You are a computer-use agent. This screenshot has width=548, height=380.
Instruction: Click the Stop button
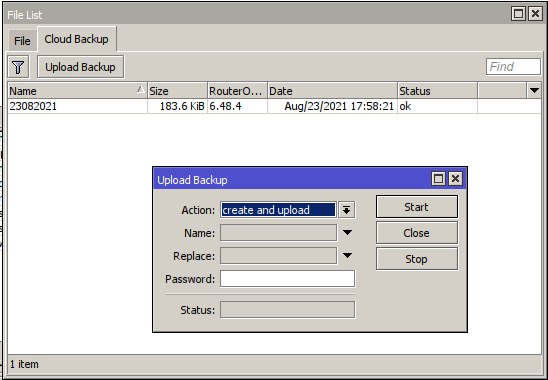[x=417, y=259]
